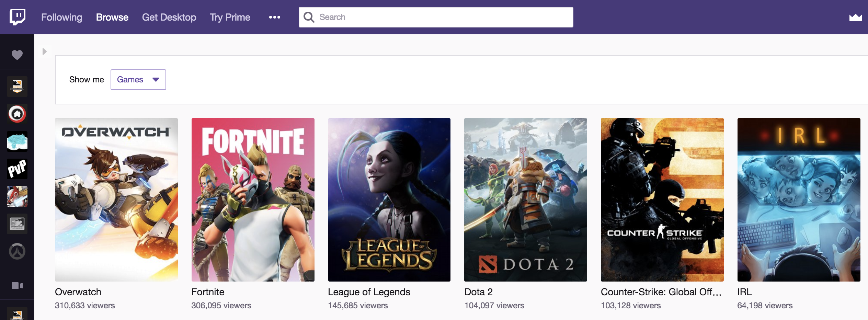
Task: Open the Fortnite title link
Action: tap(208, 292)
